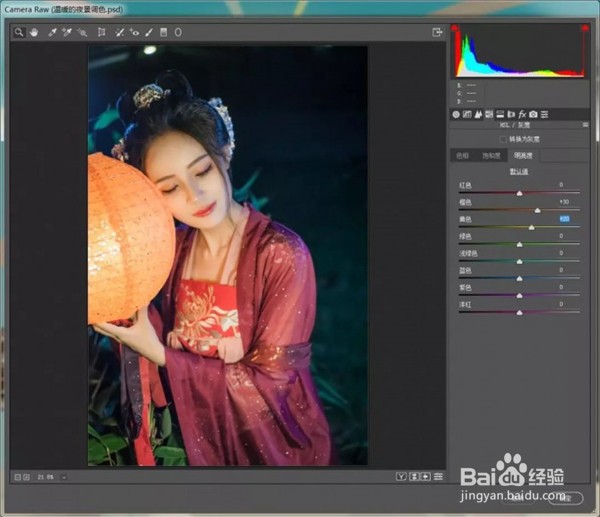This screenshot has height=517, width=600.
Task: Click the Red (红色) luminance slider
Action: point(519,193)
